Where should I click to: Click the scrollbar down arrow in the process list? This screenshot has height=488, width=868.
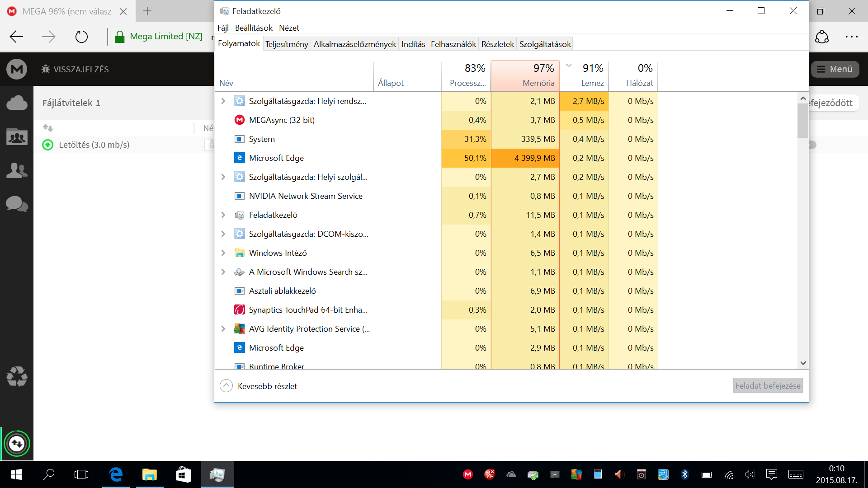click(x=803, y=363)
